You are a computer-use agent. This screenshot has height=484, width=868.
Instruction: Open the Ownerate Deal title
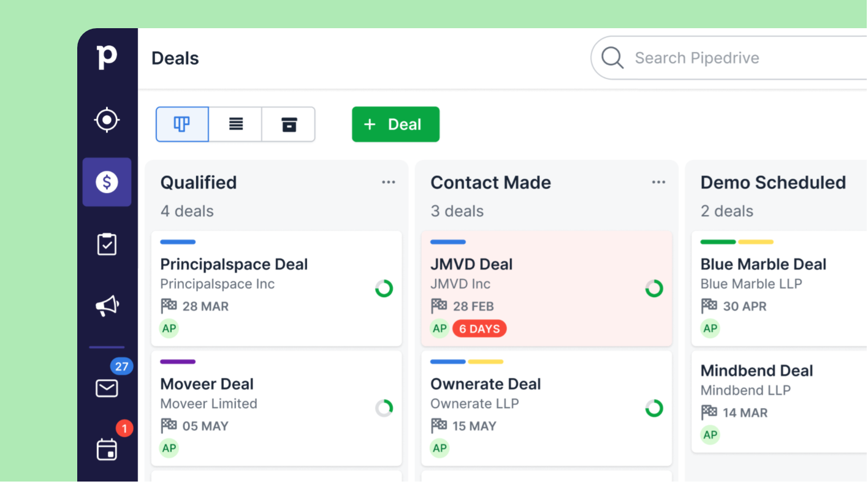[486, 384]
